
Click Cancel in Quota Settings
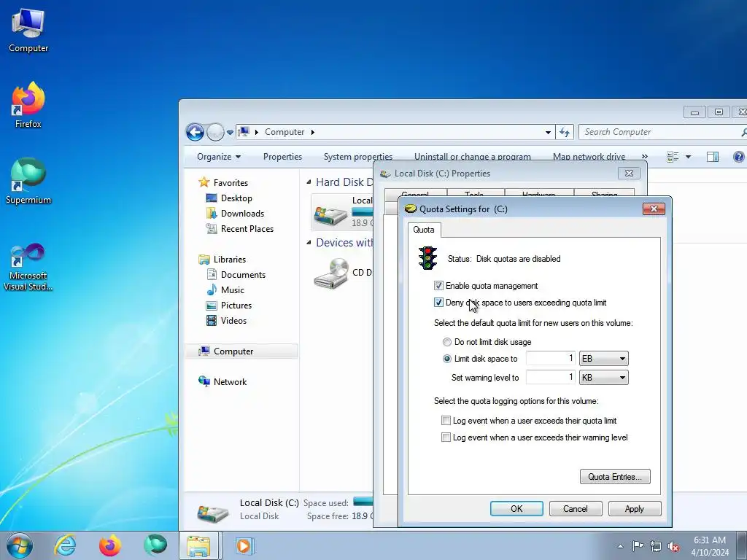click(576, 508)
